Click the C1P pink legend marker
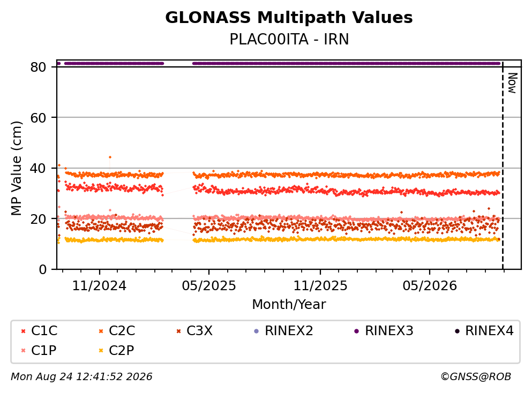This screenshot has width=532, height=393. (23, 351)
